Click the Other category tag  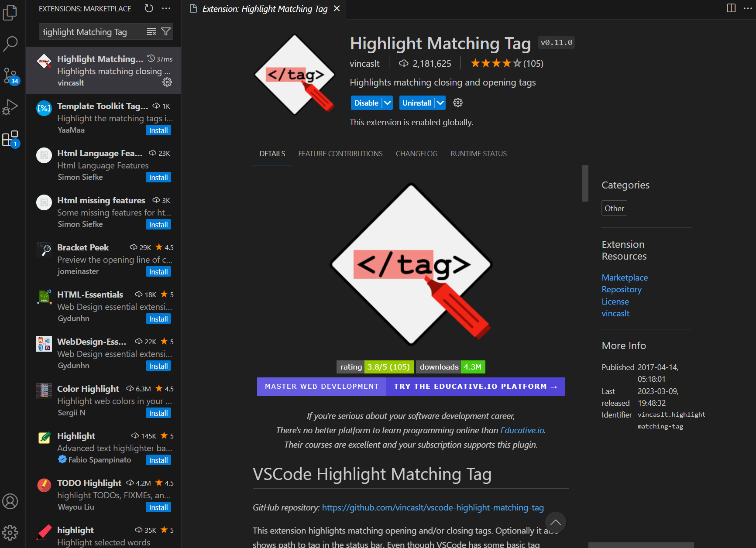point(614,208)
